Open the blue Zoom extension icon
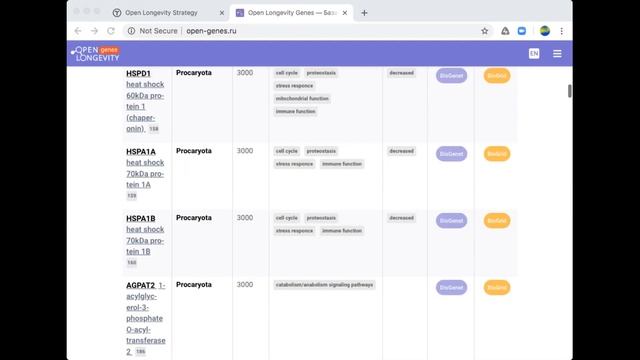The height and width of the screenshot is (360, 640). pos(522,31)
